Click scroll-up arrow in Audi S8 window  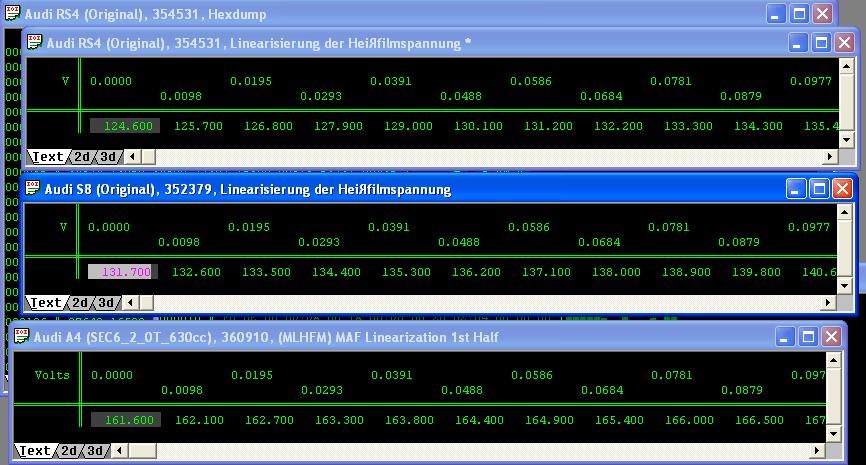844,212
